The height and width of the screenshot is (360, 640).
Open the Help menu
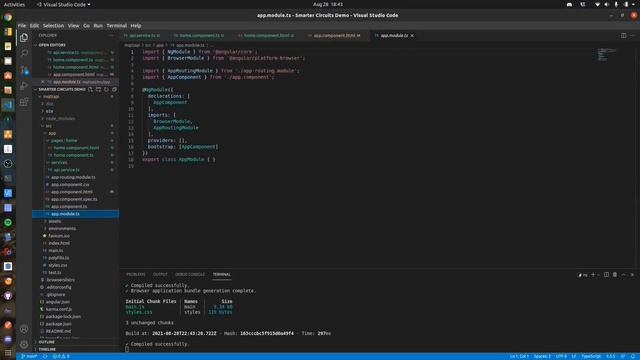136,25
